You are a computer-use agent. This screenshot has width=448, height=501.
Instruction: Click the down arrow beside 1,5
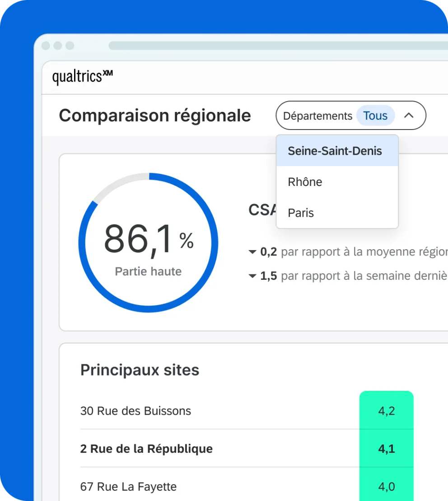[252, 276]
